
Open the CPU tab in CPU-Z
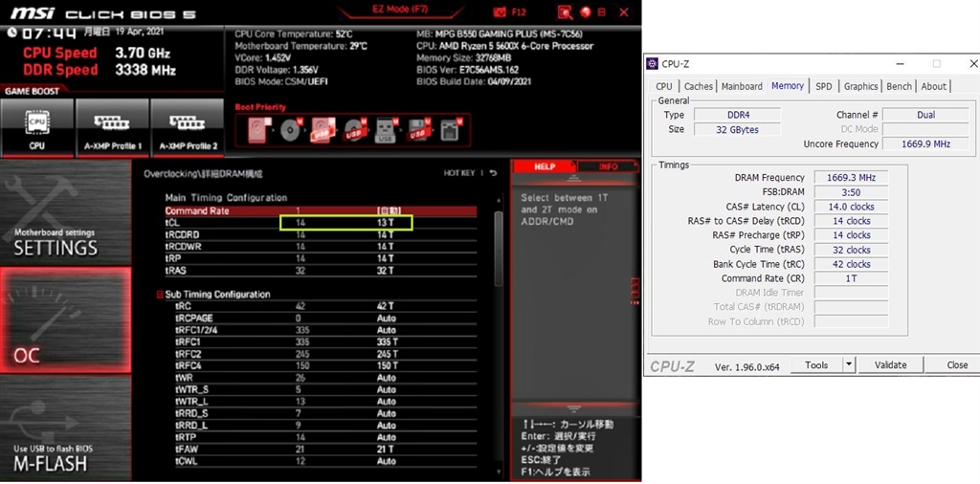point(664,86)
